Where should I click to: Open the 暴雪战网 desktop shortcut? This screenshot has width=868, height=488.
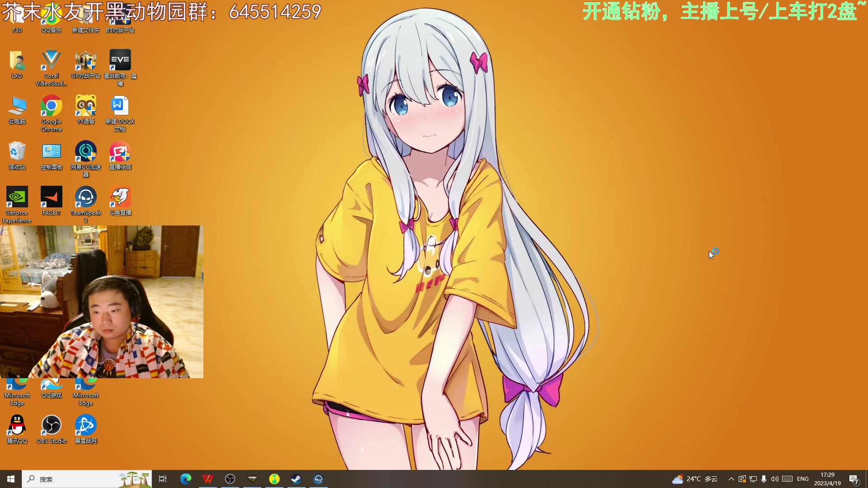coord(85,429)
